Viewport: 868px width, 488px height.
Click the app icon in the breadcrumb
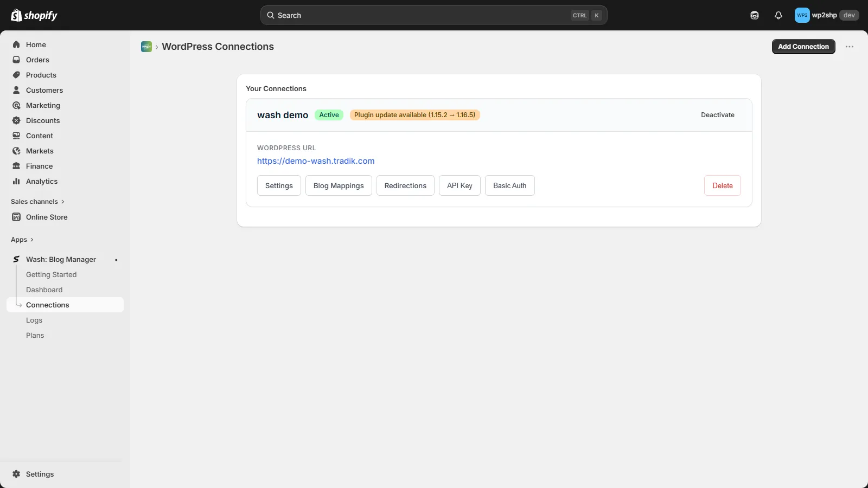[146, 47]
